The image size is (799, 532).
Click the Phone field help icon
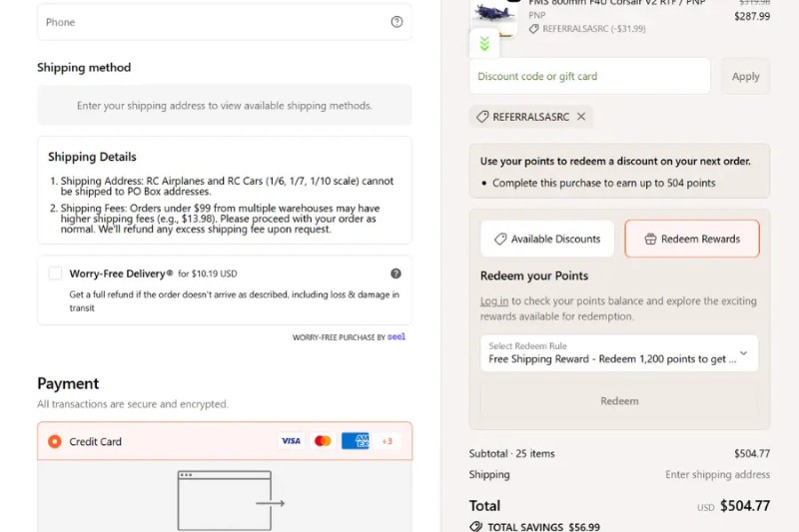click(397, 22)
